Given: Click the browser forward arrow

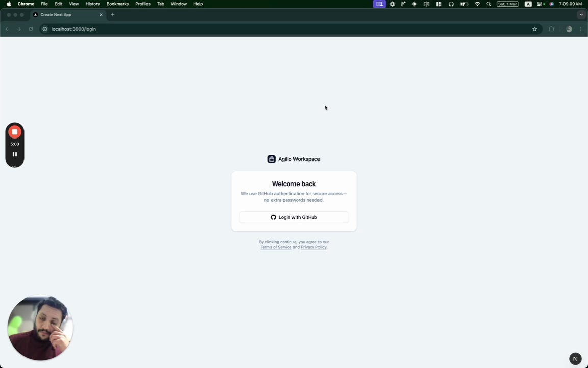Looking at the screenshot, I should pos(19,29).
